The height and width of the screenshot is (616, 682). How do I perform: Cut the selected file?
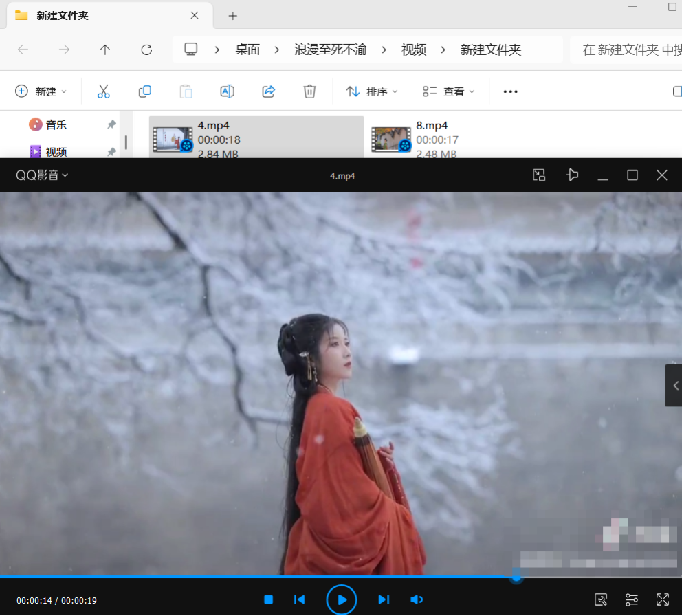pos(104,91)
